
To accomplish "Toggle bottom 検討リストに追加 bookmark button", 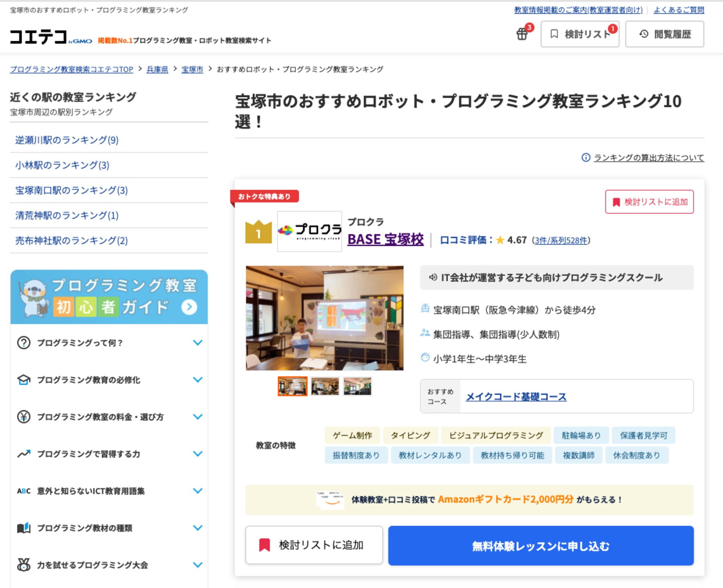I will tap(314, 545).
